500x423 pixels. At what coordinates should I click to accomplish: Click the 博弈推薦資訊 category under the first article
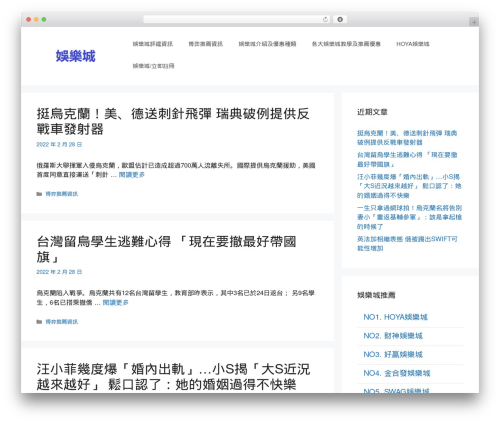coord(62,194)
